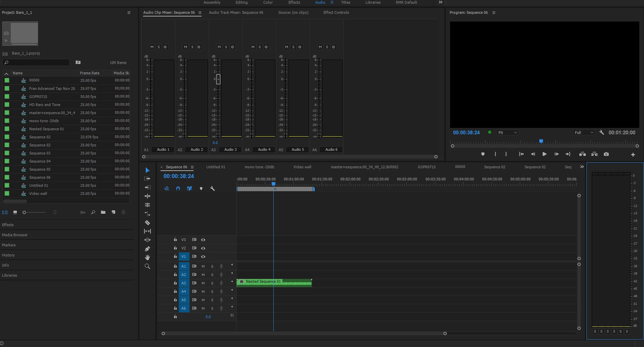Select the Slide tool

click(147, 240)
